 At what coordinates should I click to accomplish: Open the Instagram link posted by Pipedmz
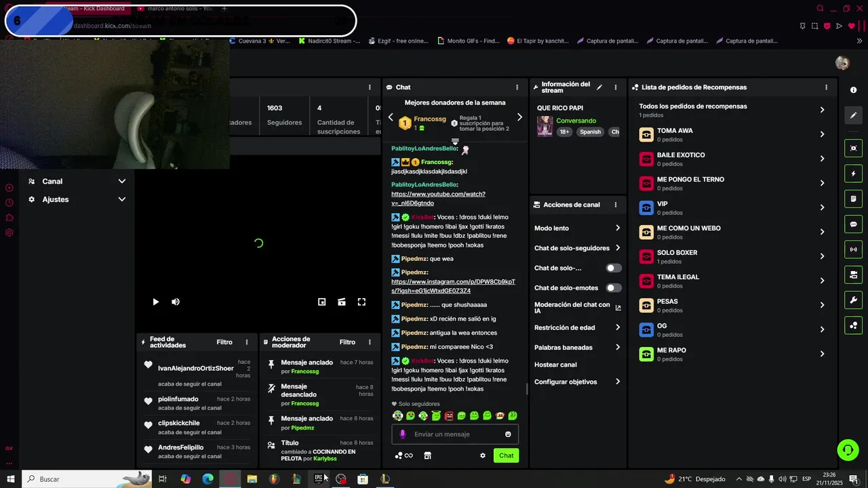point(453,286)
